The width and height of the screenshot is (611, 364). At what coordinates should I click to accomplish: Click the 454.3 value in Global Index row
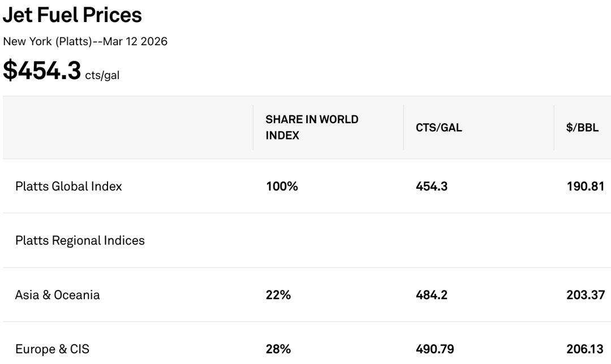432,186
